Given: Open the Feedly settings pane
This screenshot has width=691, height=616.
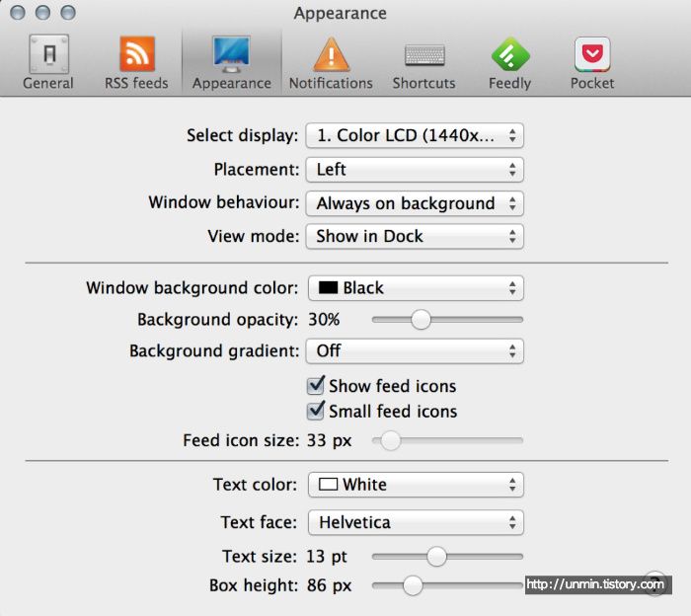Looking at the screenshot, I should [510, 62].
